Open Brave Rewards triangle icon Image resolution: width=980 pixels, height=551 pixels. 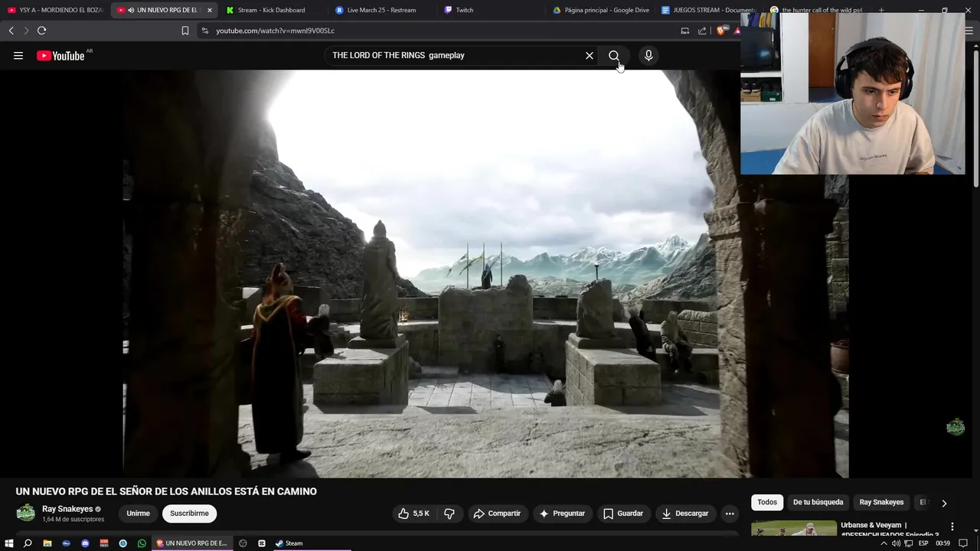click(737, 31)
